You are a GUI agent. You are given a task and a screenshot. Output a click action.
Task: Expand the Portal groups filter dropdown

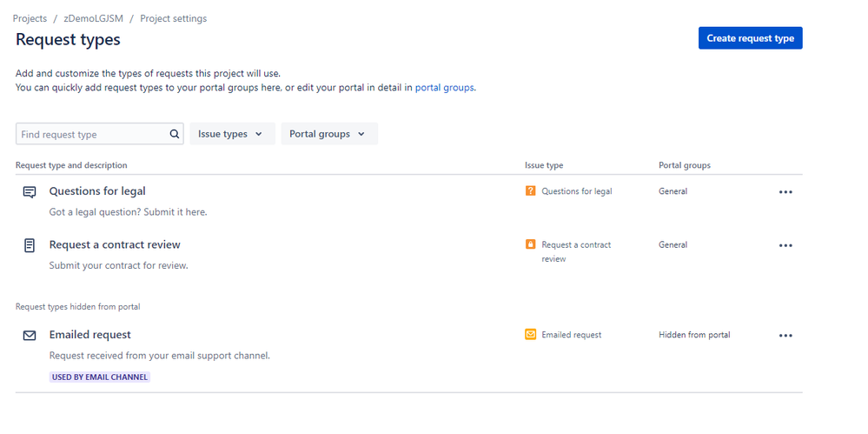(x=328, y=134)
